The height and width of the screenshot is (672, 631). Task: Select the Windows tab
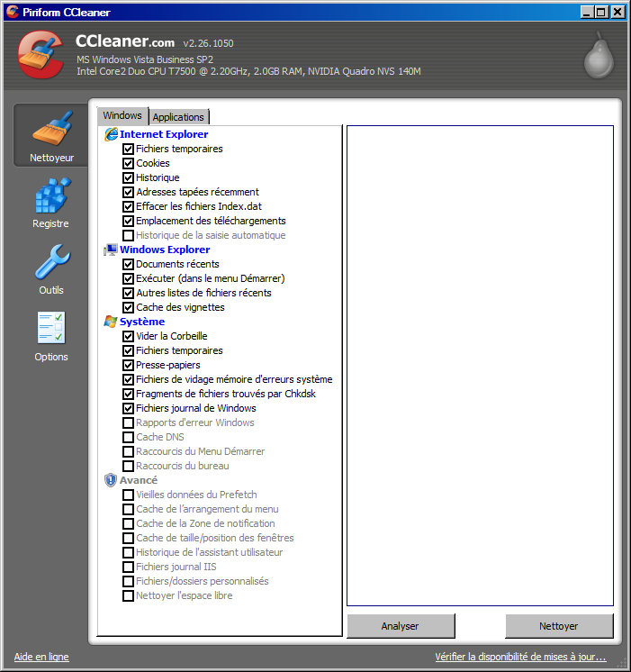[122, 115]
